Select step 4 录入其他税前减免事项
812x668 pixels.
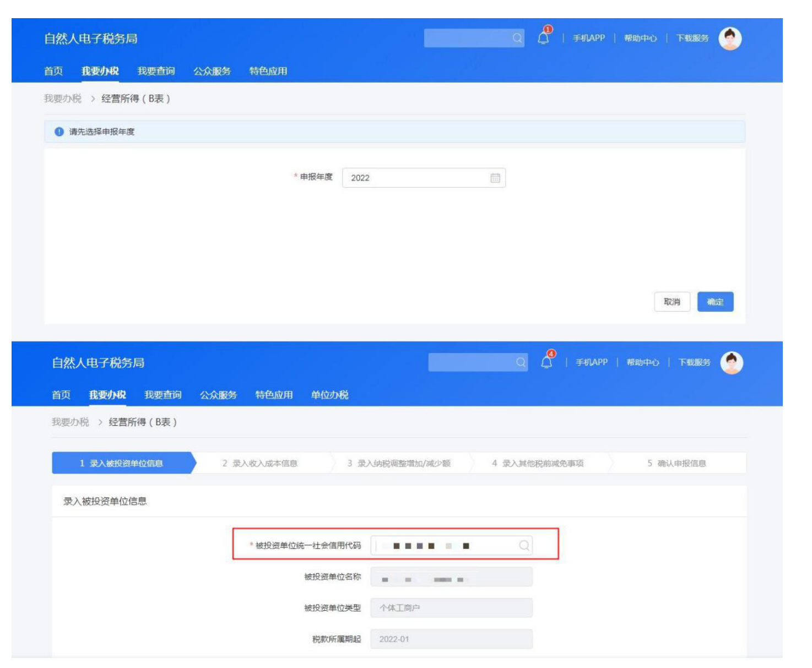538,463
